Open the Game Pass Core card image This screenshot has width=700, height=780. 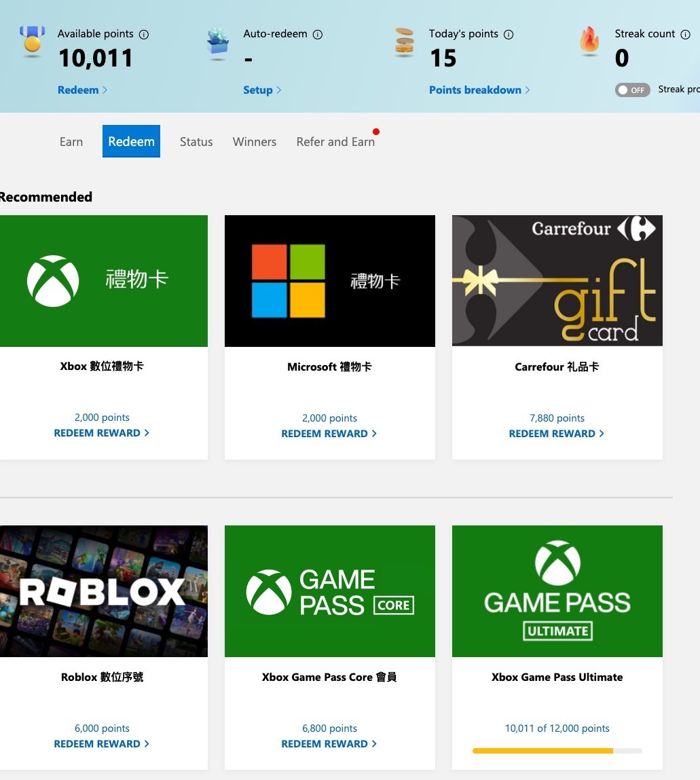click(x=330, y=591)
